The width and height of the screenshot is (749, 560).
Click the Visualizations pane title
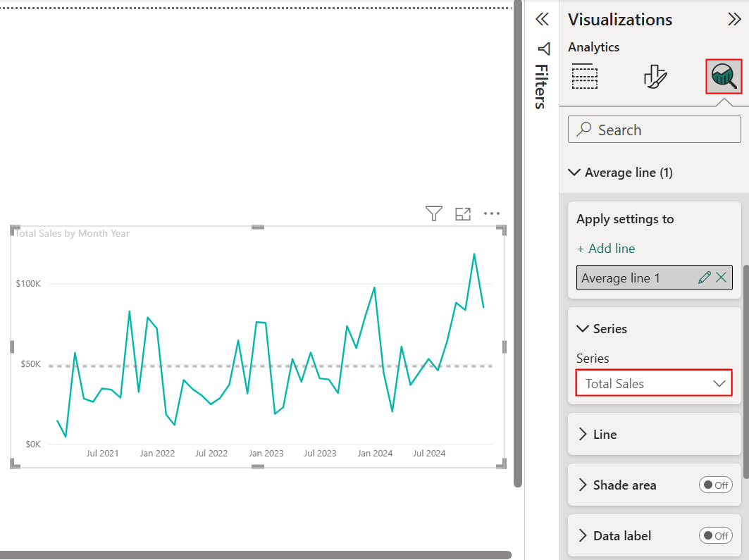[620, 20]
